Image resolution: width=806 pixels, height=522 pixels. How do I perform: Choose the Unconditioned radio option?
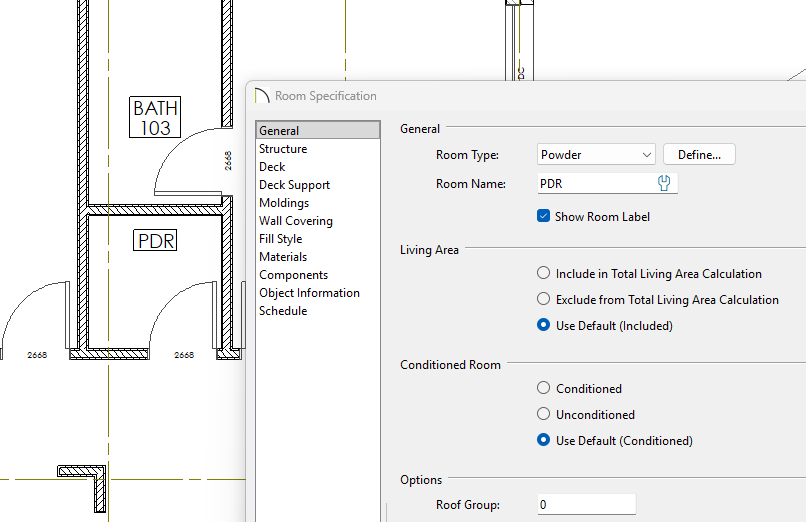point(544,414)
